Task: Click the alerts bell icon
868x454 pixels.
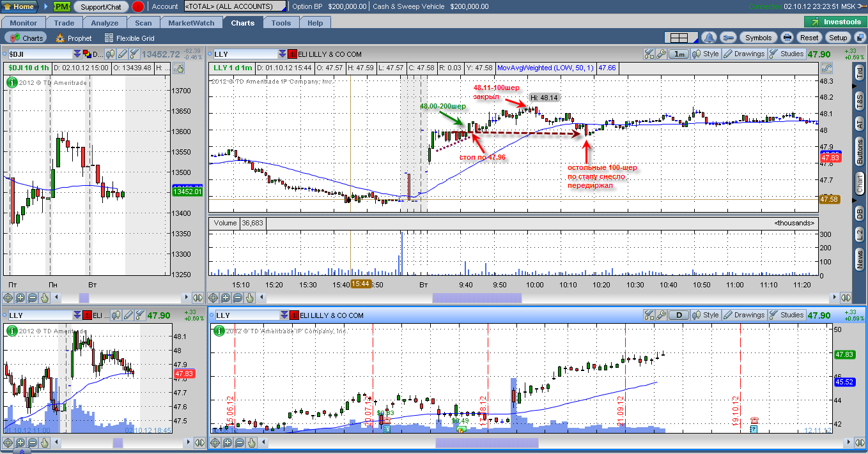Action: [x=709, y=38]
